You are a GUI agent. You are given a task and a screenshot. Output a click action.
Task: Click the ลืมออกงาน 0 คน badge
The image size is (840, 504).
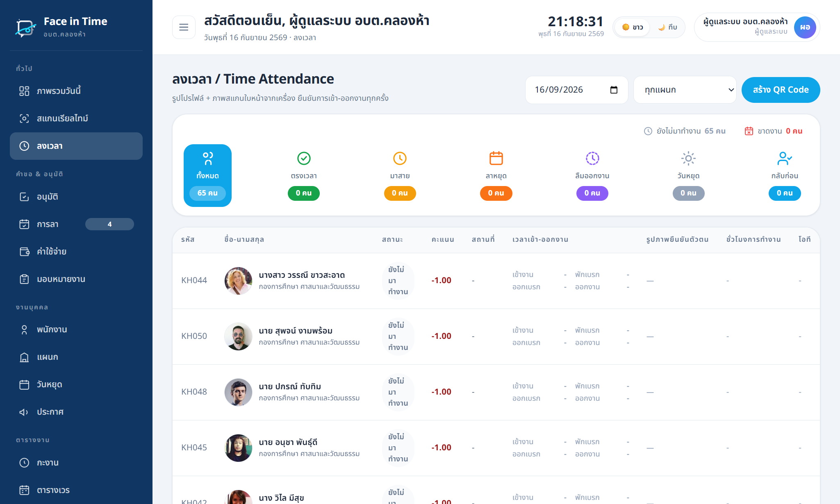(592, 193)
